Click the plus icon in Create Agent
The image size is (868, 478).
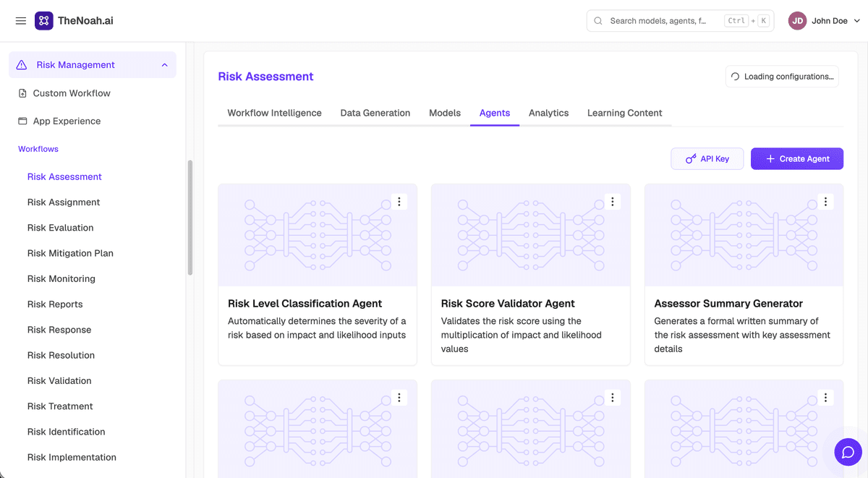point(770,159)
